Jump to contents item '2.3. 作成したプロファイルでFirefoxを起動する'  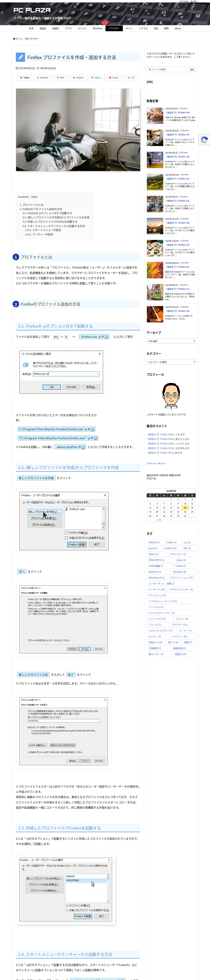point(50,222)
